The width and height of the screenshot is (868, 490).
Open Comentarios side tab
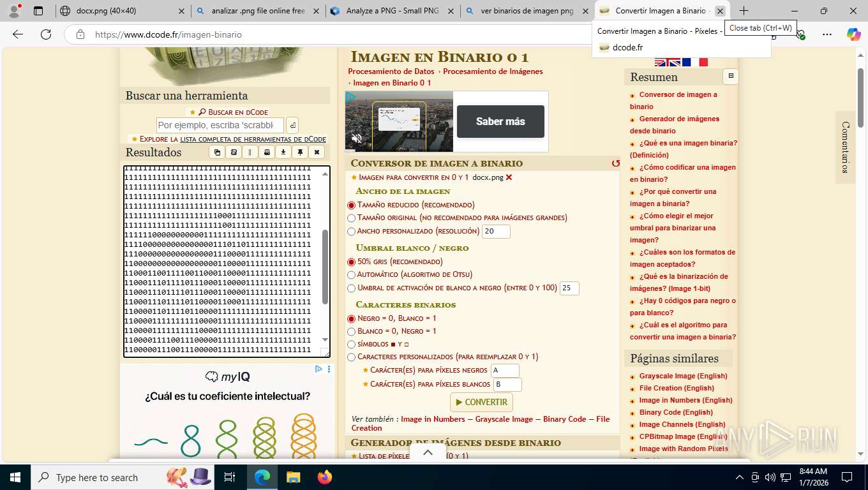pos(845,147)
